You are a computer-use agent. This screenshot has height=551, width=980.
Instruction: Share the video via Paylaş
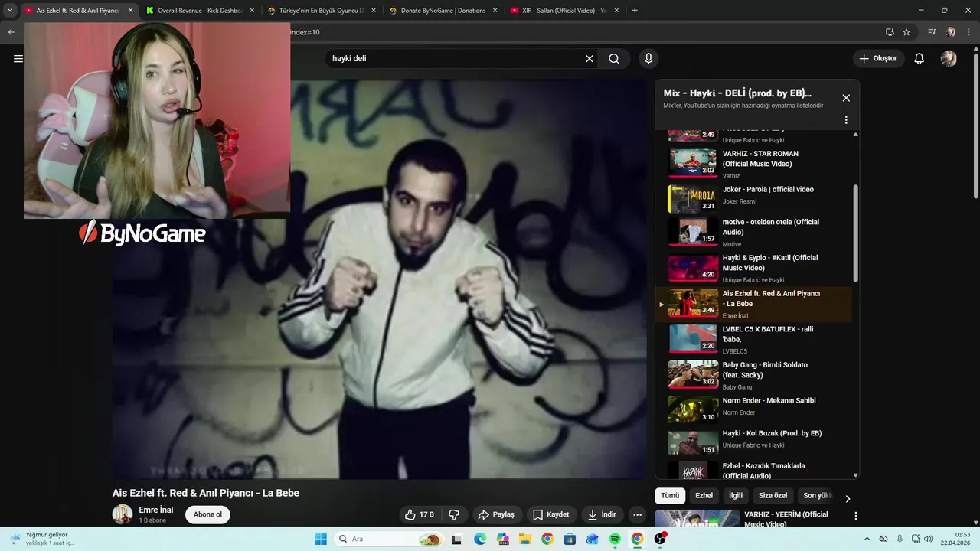[x=496, y=514]
